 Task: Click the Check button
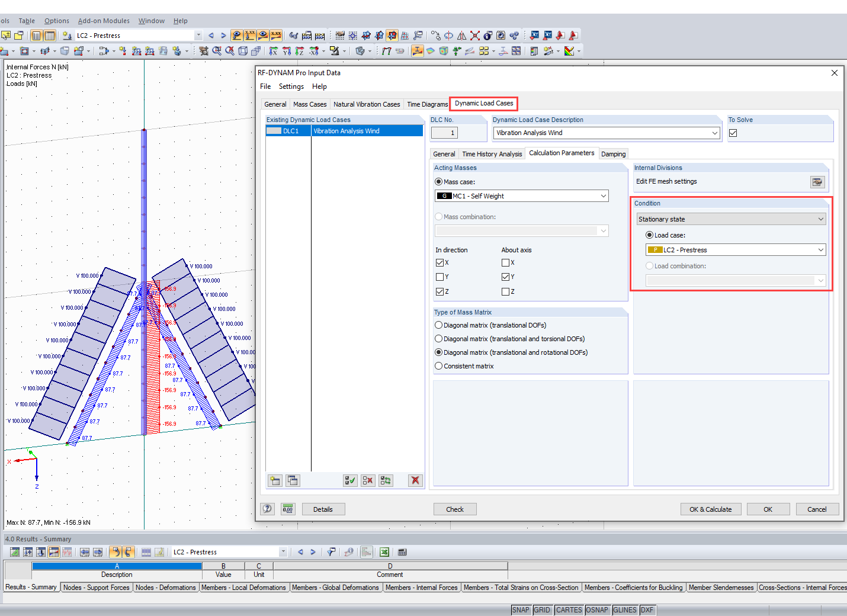pyautogui.click(x=455, y=509)
